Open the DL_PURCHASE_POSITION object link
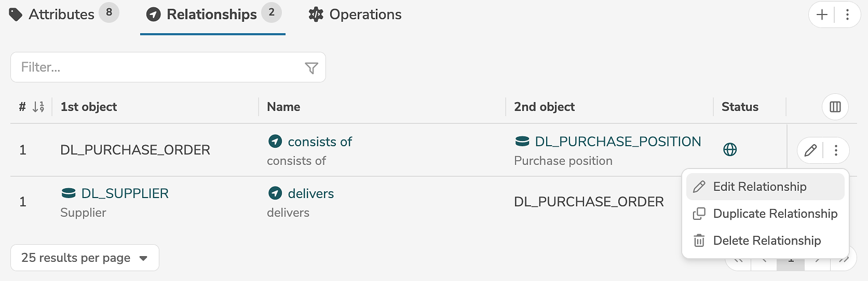 coord(617,142)
